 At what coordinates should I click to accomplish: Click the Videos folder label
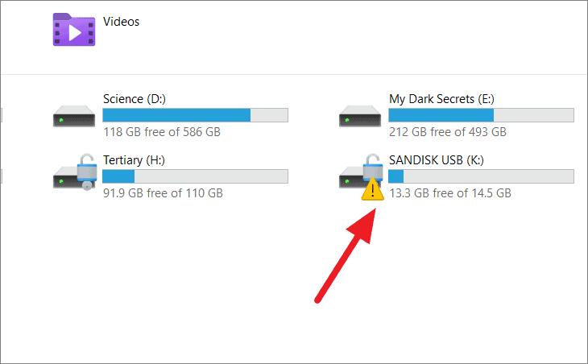[x=121, y=22]
